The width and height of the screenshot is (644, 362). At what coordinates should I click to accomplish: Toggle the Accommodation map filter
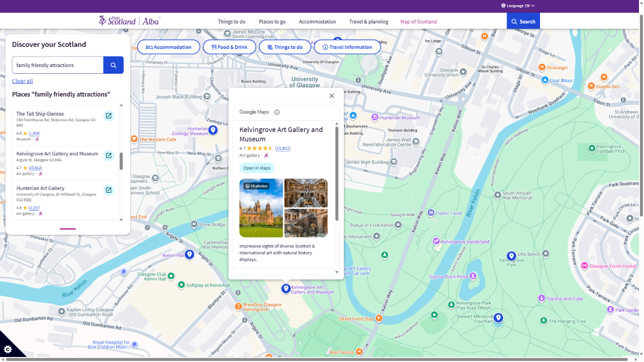[x=168, y=47]
